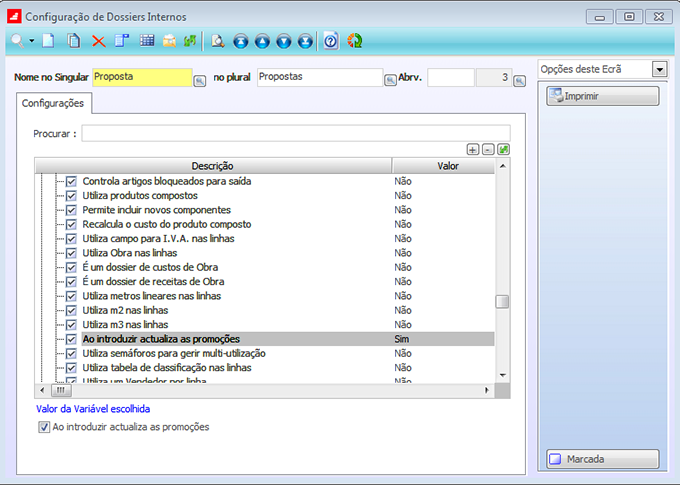Expand all tree nodes with the plus icon
Image resolution: width=680 pixels, height=485 pixels.
pyautogui.click(x=473, y=150)
